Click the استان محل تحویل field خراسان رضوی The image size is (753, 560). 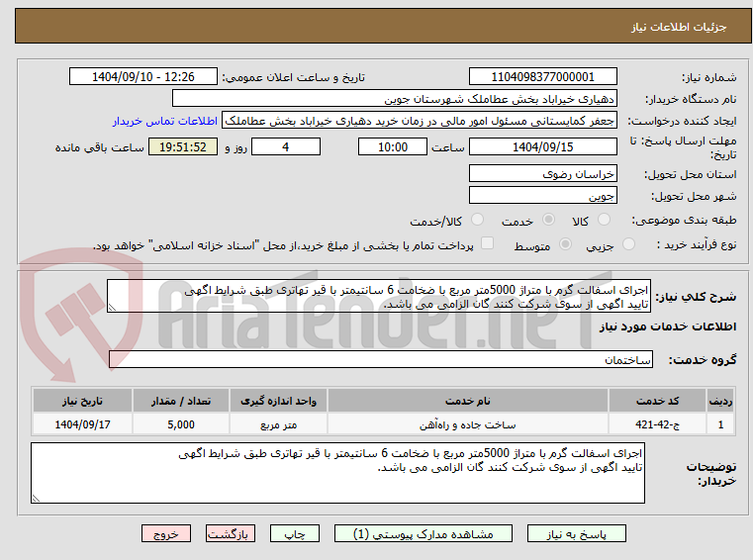(x=542, y=174)
